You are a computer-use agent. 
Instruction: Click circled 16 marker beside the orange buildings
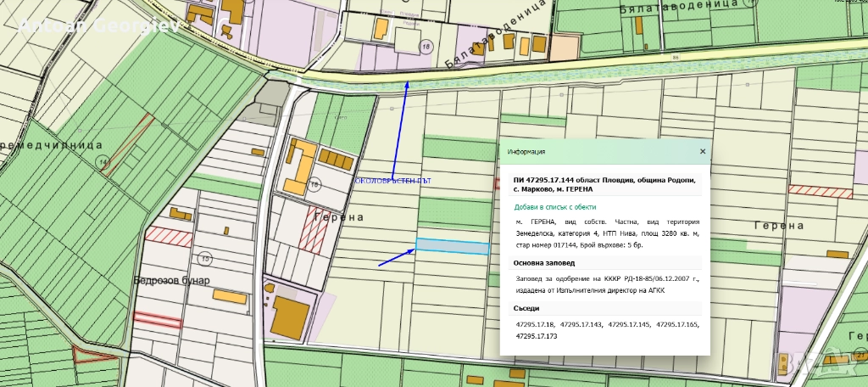pyautogui.click(x=314, y=183)
